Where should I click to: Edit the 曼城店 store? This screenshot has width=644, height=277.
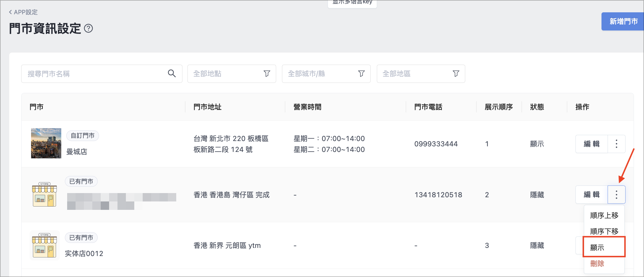(x=591, y=144)
